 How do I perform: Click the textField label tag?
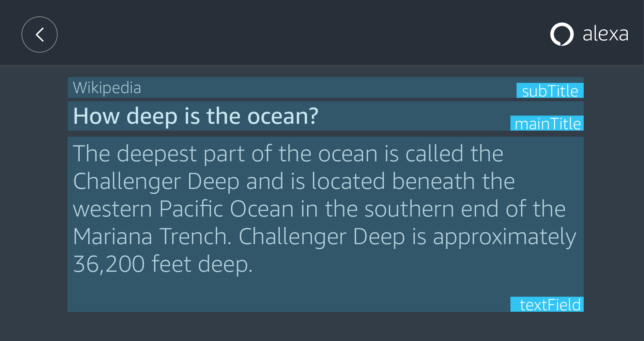click(547, 305)
